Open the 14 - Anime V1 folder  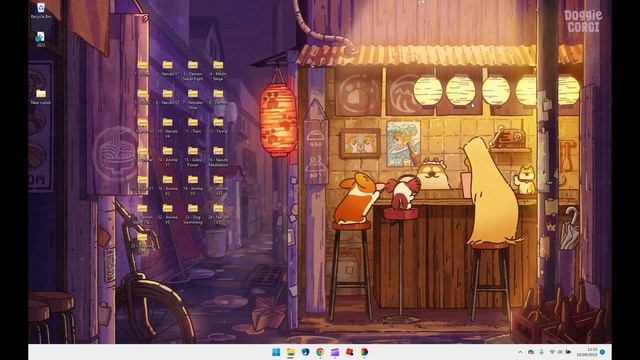pos(167,157)
